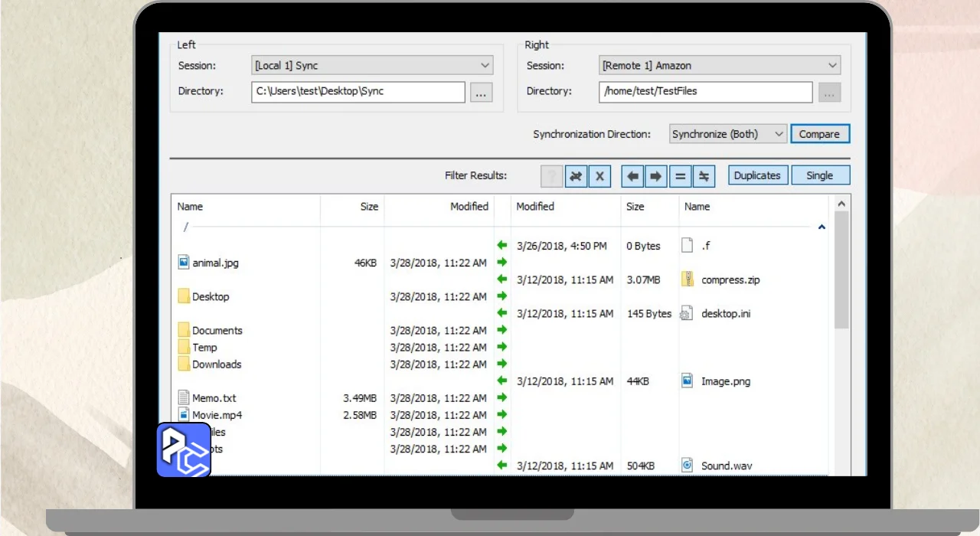Click the Sound.wav audio file icon
This screenshot has width=980, height=536.
(x=688, y=466)
